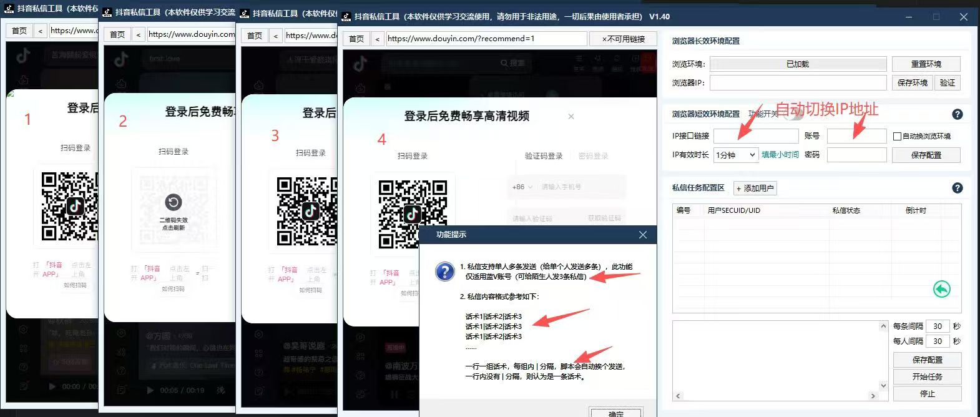The image size is (980, 417).
Task: Focus the 密码 input field
Action: (856, 155)
